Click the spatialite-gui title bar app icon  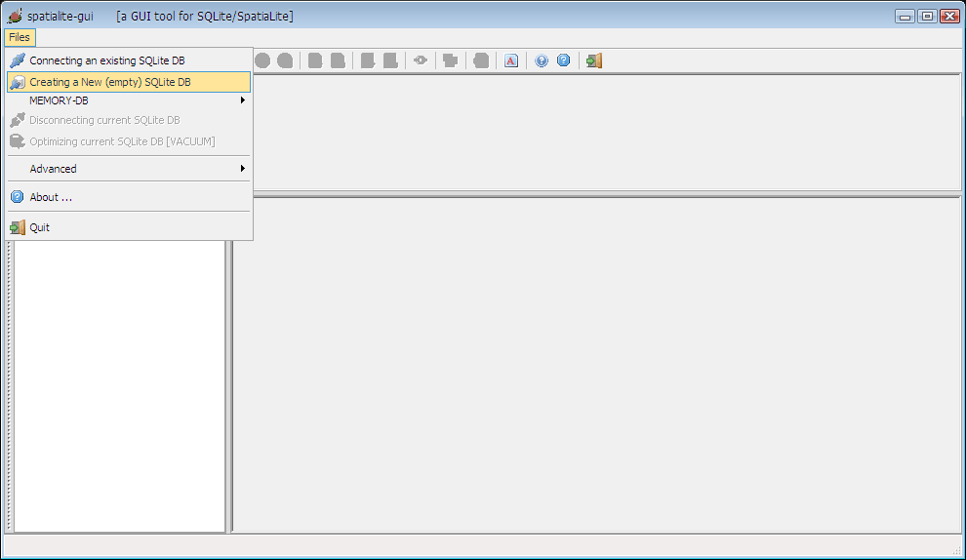pyautogui.click(x=15, y=16)
